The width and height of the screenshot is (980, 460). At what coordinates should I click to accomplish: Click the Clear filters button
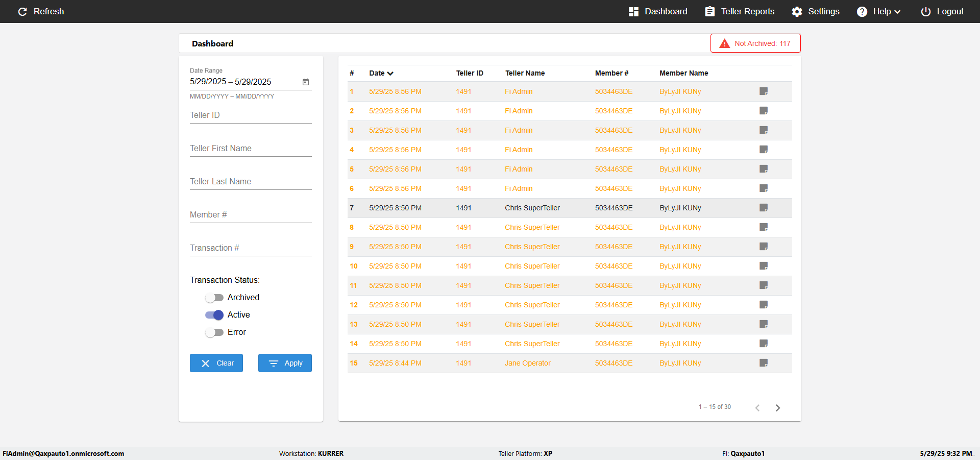[x=216, y=363]
